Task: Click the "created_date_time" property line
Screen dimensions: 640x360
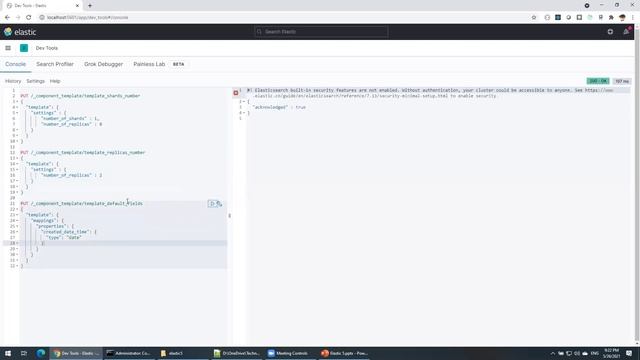Action: pos(69,232)
